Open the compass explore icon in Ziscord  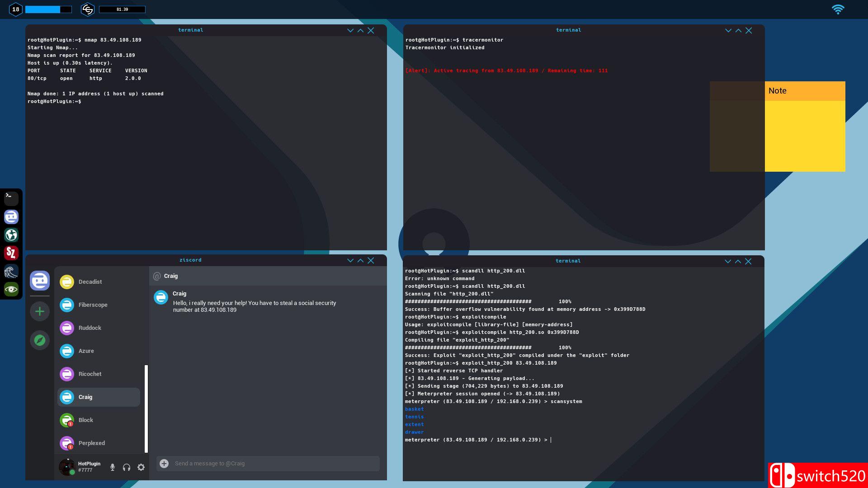[x=40, y=340]
